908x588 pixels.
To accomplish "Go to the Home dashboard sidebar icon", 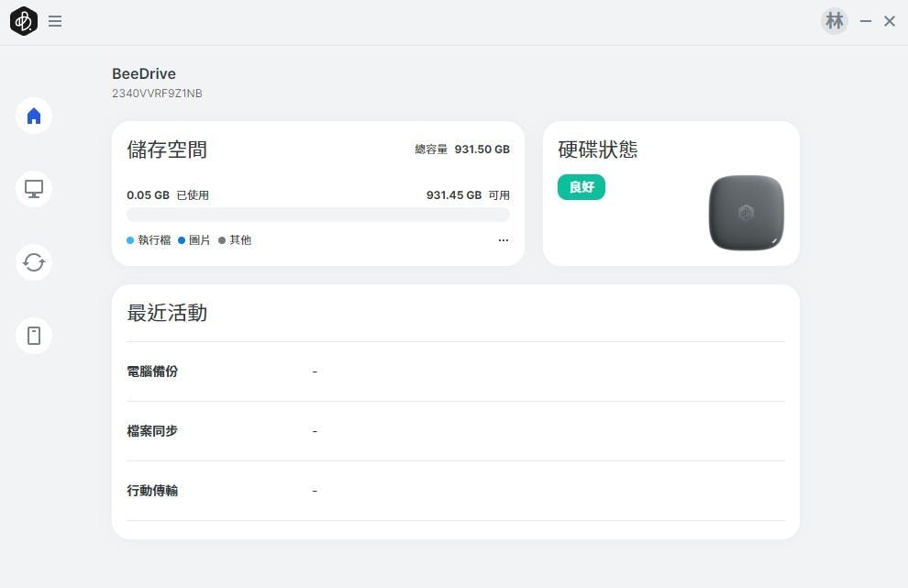I will point(34,116).
